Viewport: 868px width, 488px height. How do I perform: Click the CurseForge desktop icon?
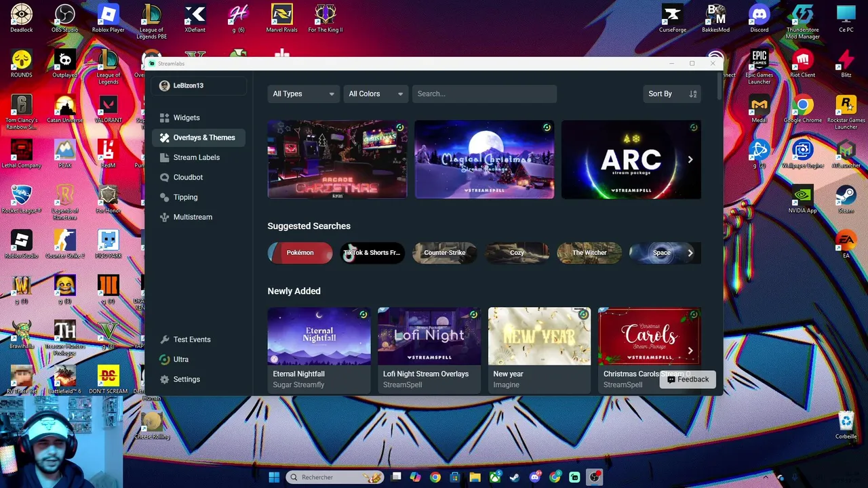673,18
